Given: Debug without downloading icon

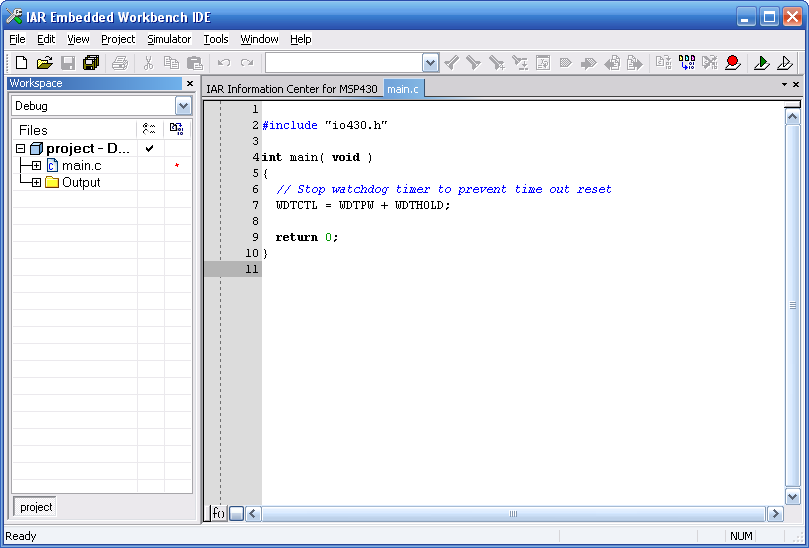Looking at the screenshot, I should 785,63.
